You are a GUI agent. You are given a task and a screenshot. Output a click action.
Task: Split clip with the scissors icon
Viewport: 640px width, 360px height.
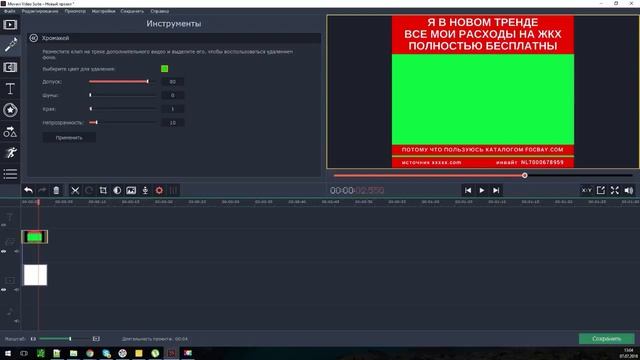75,190
